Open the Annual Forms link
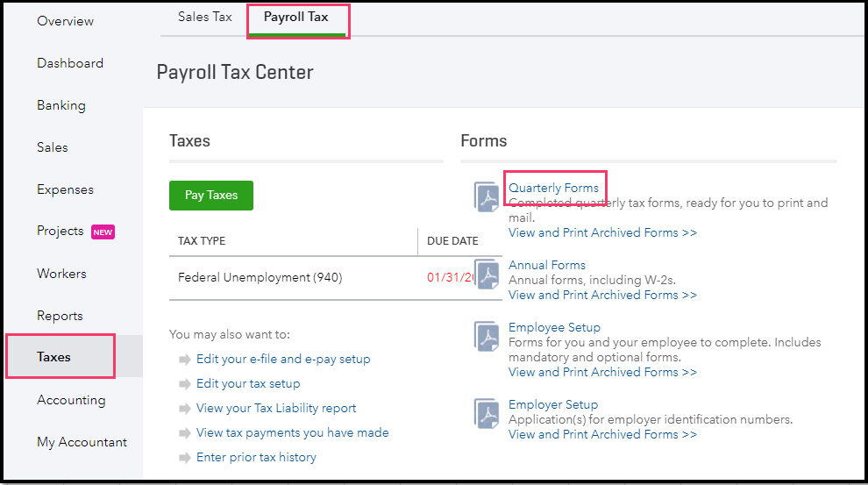This screenshot has width=868, height=485. tap(547, 265)
